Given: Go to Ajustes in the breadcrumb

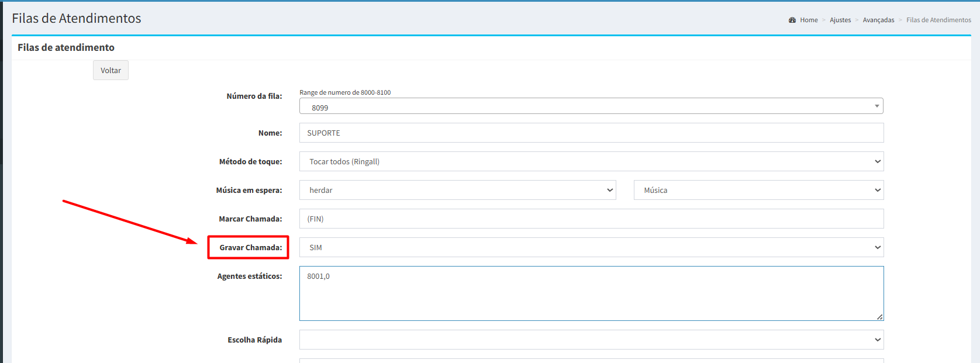Looking at the screenshot, I should point(840,20).
